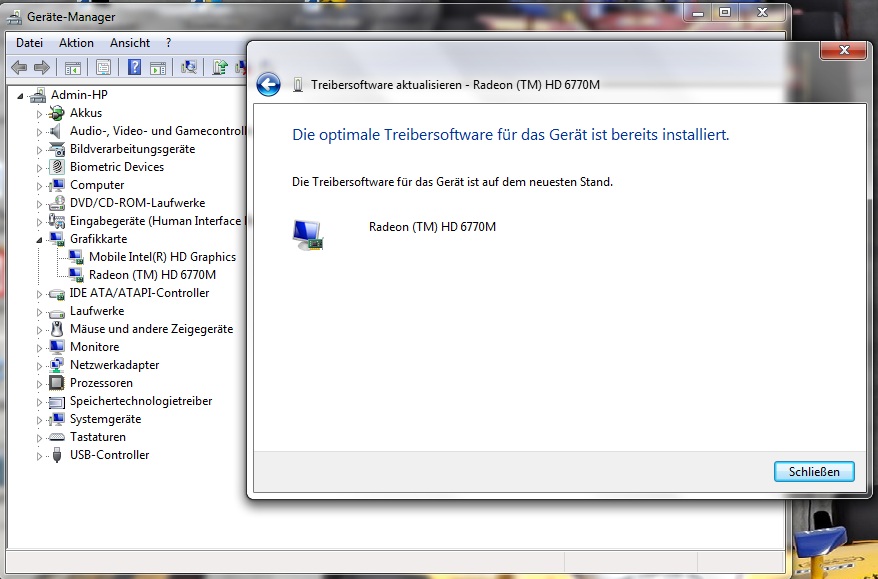Open the Properties toolbar icon
Screen dimensions: 878x579
(x=103, y=68)
